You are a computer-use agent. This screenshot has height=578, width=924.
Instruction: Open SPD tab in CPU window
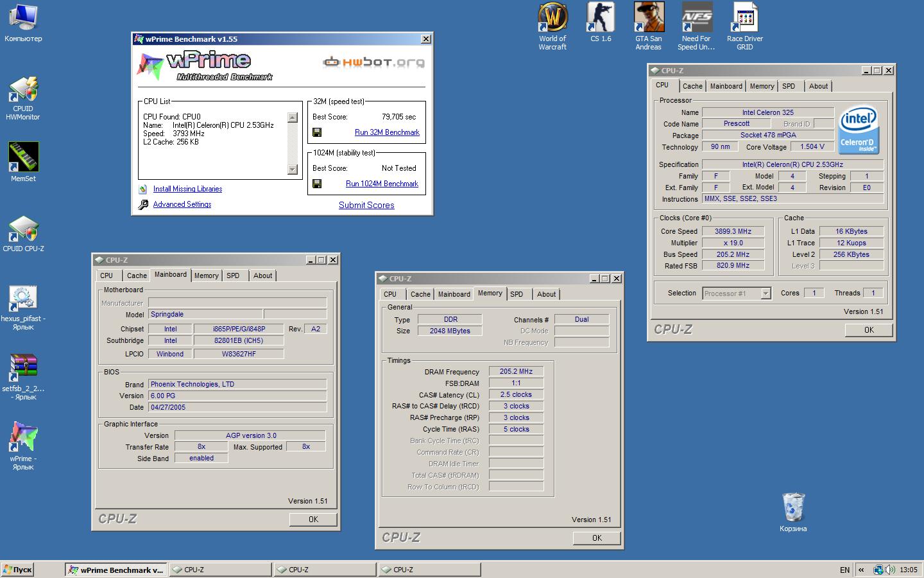pos(789,86)
